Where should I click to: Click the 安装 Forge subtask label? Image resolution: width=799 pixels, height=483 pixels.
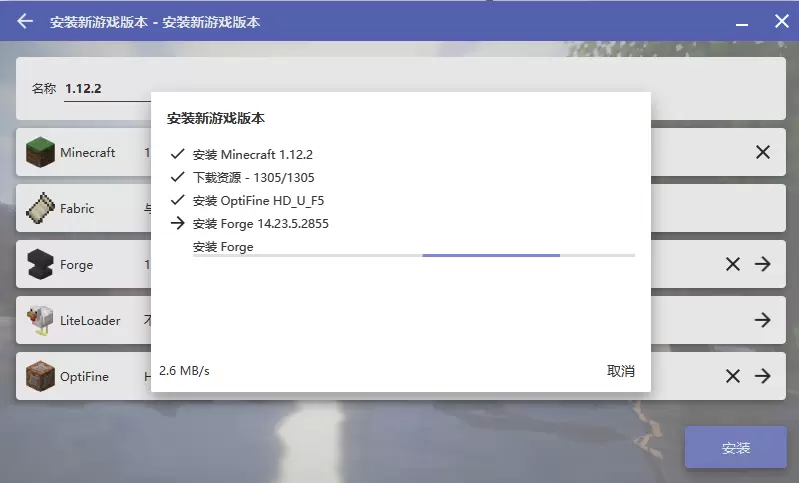[x=223, y=247]
